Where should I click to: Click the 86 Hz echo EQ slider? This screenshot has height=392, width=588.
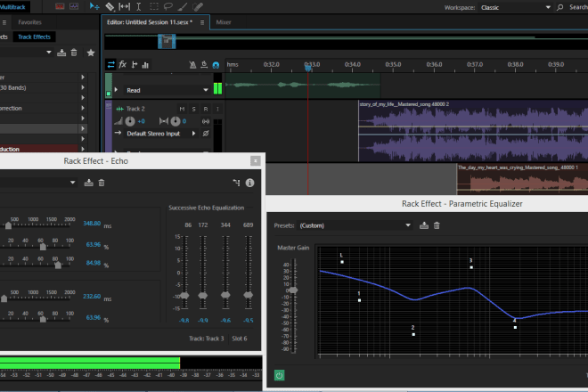pyautogui.click(x=184, y=295)
